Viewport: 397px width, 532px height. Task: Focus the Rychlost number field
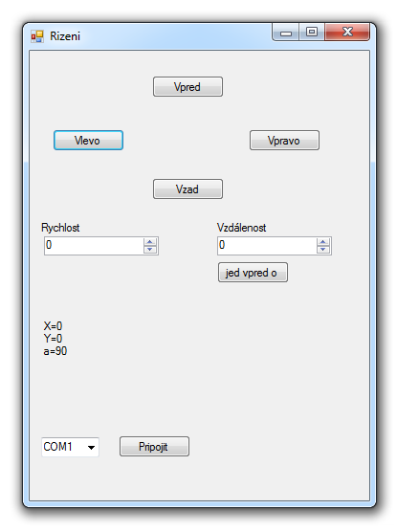[x=94, y=246]
